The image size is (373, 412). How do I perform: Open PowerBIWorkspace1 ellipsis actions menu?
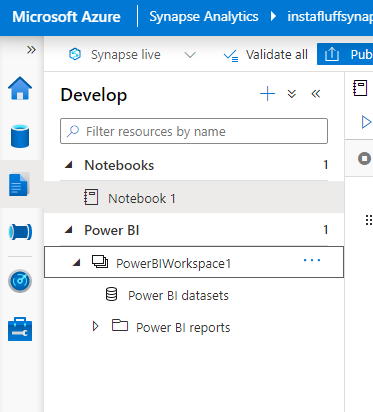coord(312,260)
